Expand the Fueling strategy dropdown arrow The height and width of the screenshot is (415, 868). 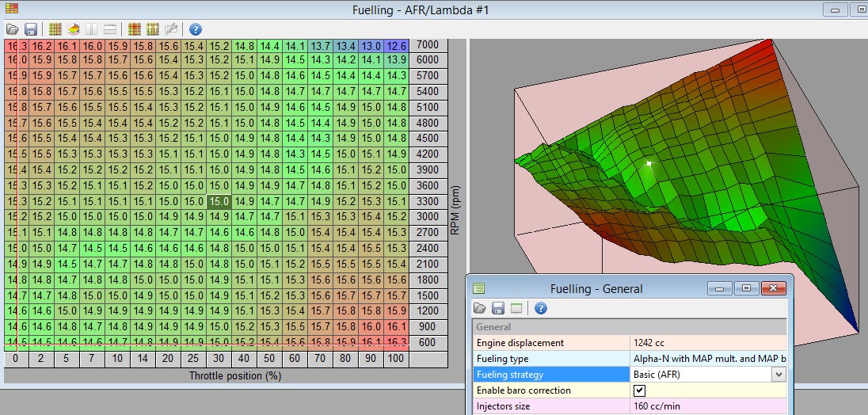pos(779,375)
